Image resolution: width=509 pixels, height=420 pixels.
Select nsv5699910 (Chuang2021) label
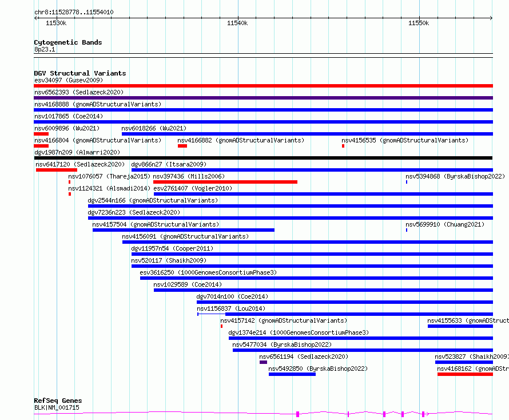445,224
